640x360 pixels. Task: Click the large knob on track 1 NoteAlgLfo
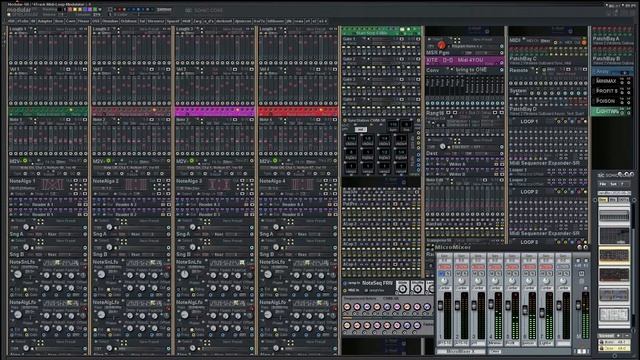pos(18,315)
